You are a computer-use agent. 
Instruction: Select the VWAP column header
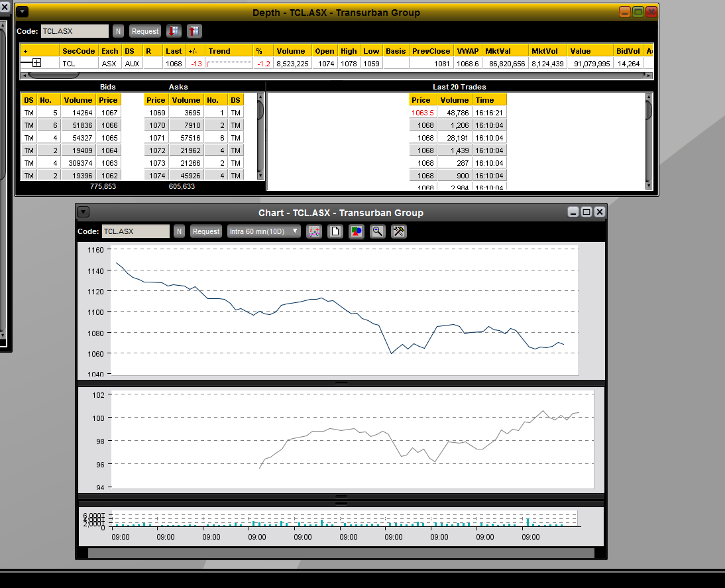coord(467,51)
